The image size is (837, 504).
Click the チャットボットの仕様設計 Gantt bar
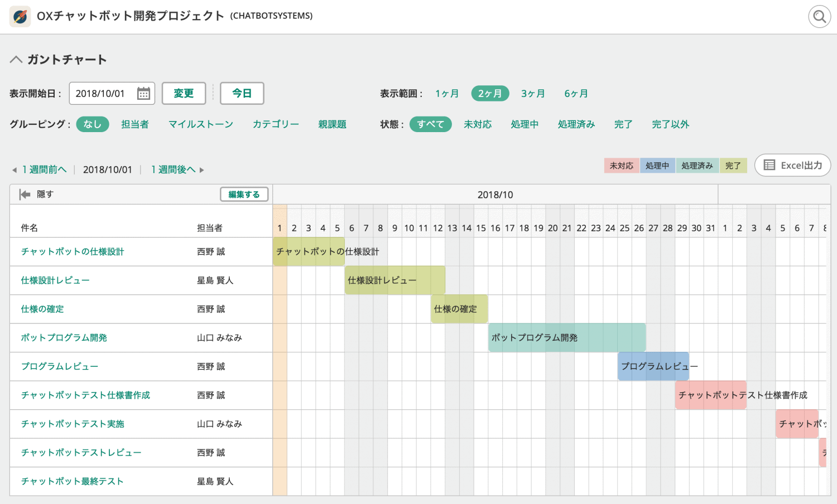pos(309,251)
